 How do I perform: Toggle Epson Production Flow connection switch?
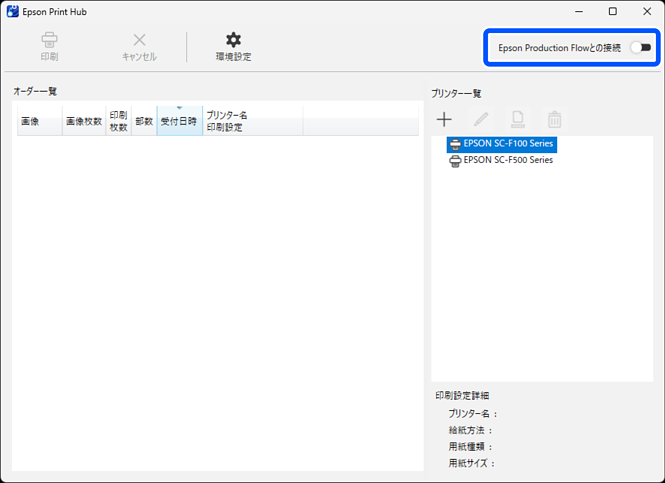[x=639, y=47]
